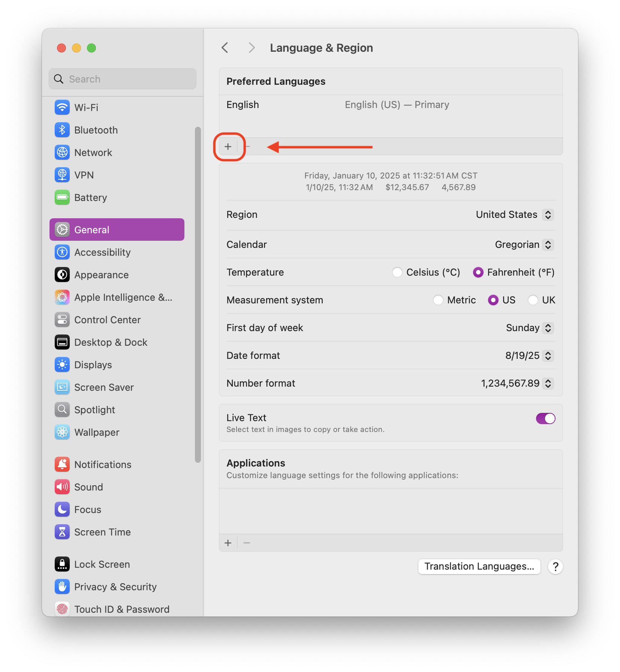
Task: Click Customize language settings description text
Action: coord(342,475)
